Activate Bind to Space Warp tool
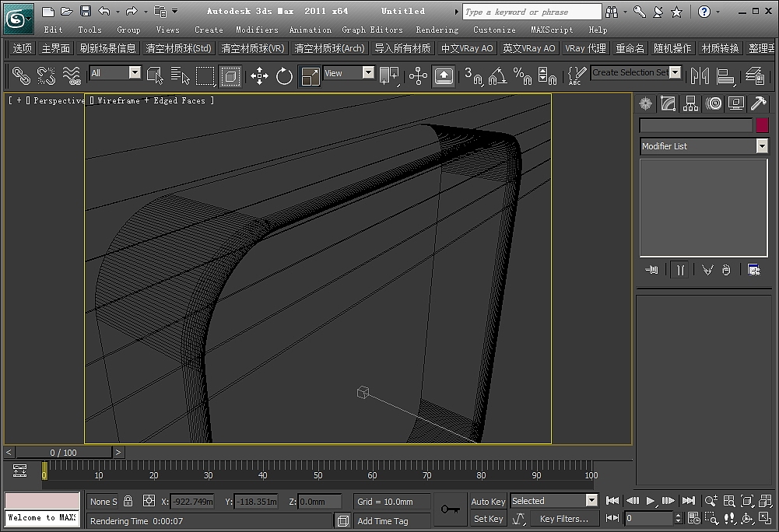Viewport: 779px width, 532px height. tap(72, 76)
